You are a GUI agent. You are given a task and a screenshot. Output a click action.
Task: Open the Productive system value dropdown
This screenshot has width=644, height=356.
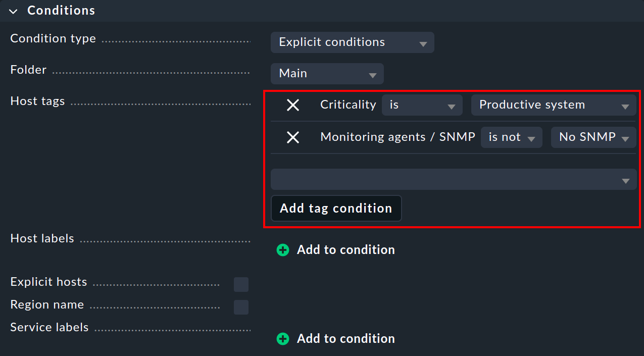click(x=553, y=105)
